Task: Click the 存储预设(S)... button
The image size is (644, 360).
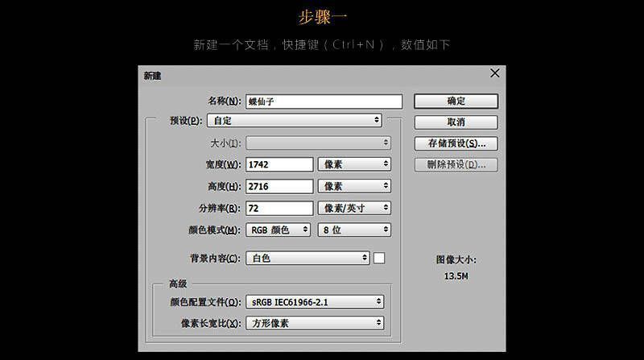Action: (x=456, y=143)
